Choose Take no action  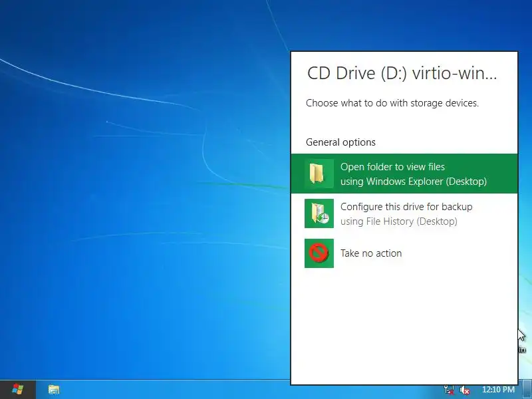[404, 253]
